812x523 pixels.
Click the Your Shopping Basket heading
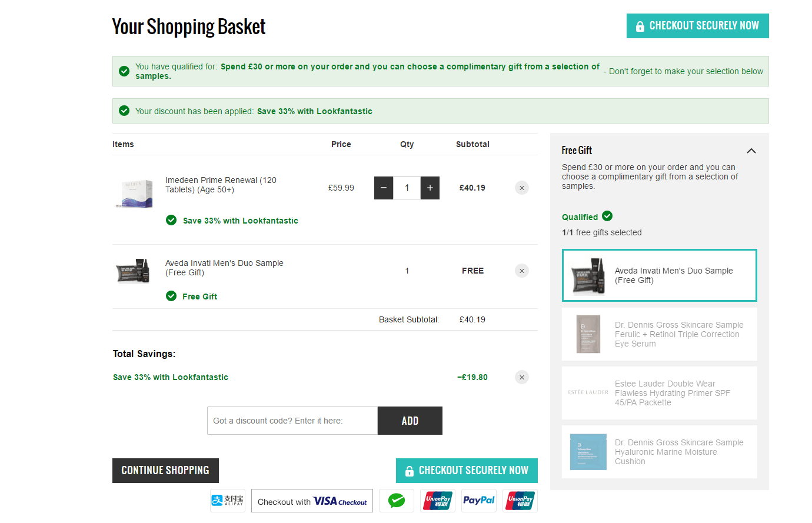click(x=189, y=27)
